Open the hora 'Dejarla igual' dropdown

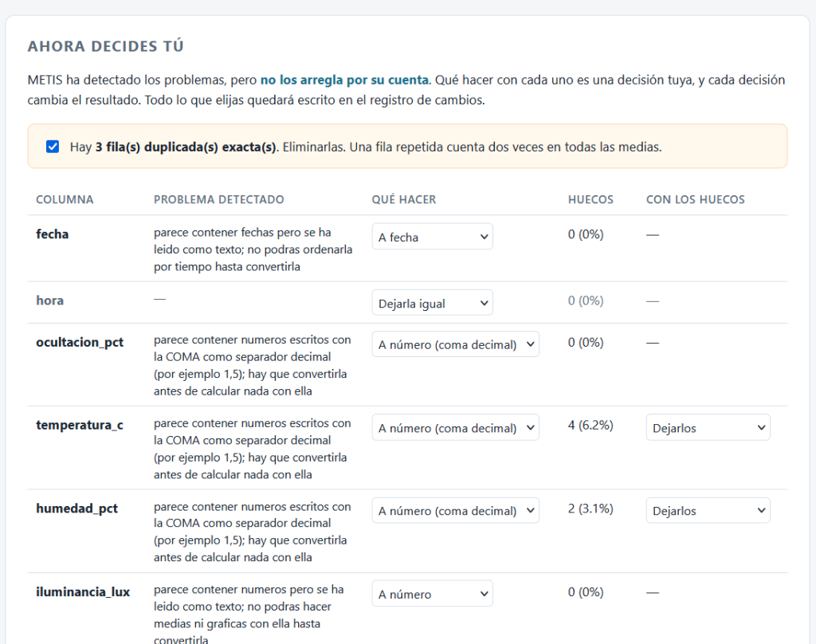432,303
